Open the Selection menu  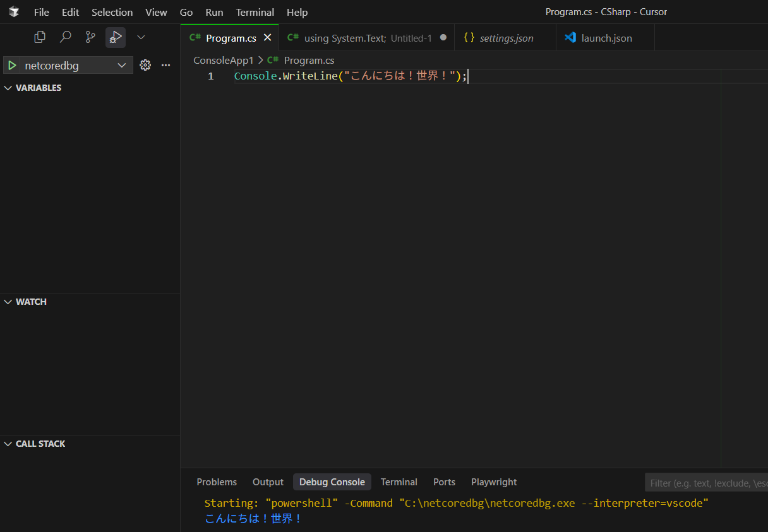(112, 12)
